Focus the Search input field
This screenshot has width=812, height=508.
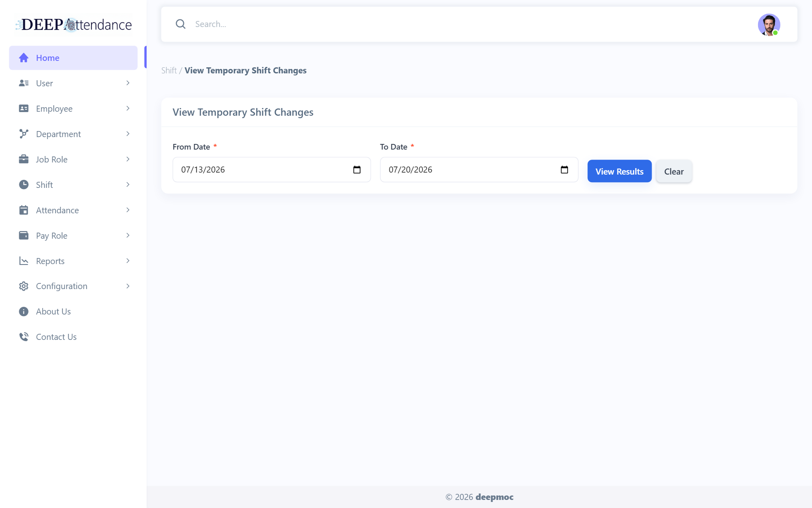click(x=471, y=24)
